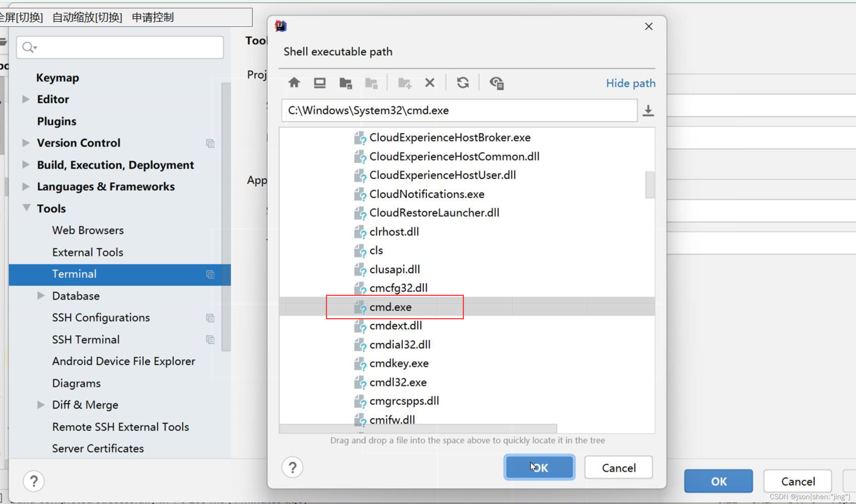The image size is (856, 504).
Task: Expand Build, Execution, Deployment section
Action: tap(25, 165)
